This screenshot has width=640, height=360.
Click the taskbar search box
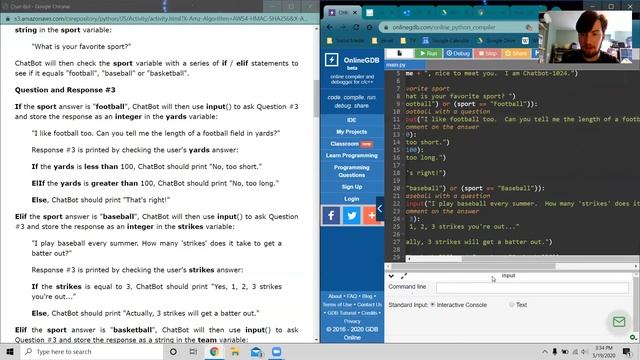pos(92,351)
